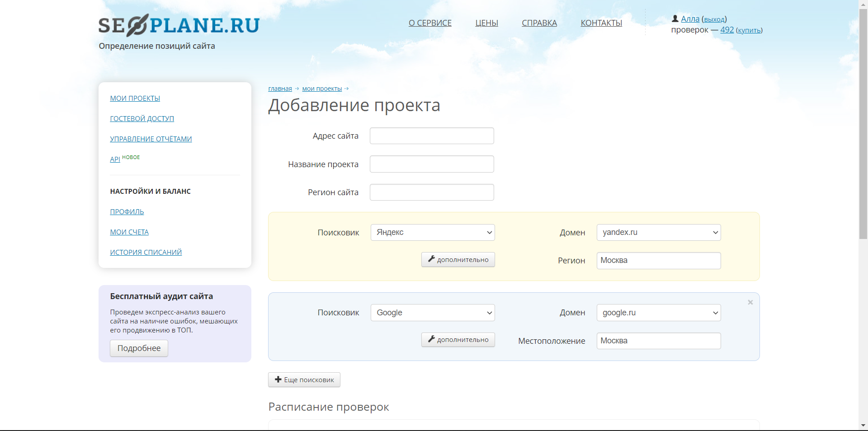Open the СПРАВКА page
Screen dimensions: 868x431
pyautogui.click(x=539, y=23)
